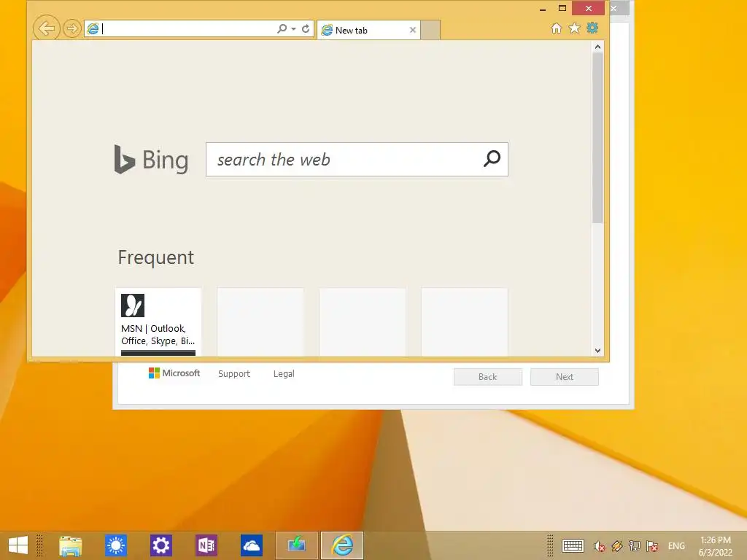The width and height of the screenshot is (747, 560).
Task: Click the MSN butterfly icon
Action: (133, 306)
